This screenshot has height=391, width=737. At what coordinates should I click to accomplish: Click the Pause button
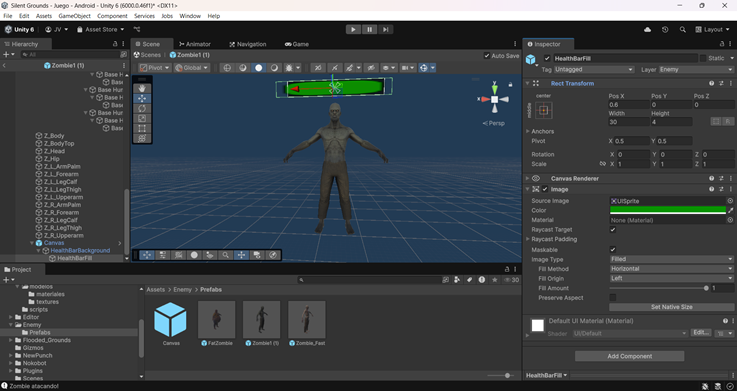tap(369, 29)
